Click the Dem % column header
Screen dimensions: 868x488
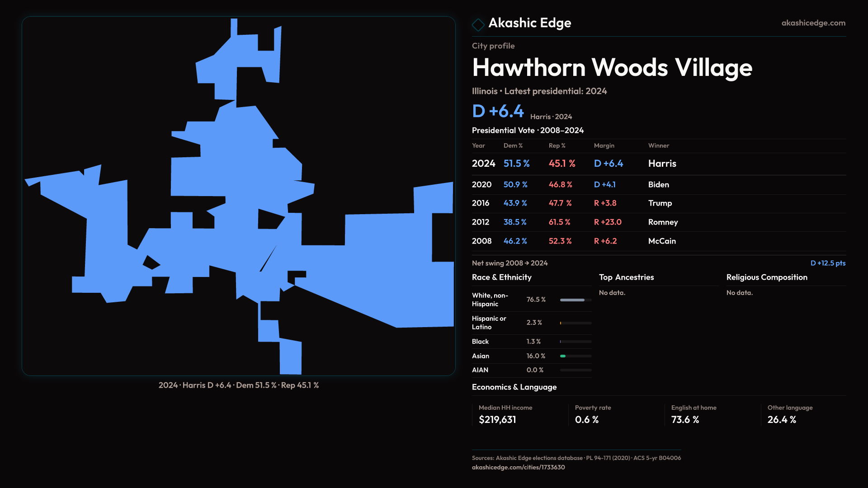[x=513, y=145]
